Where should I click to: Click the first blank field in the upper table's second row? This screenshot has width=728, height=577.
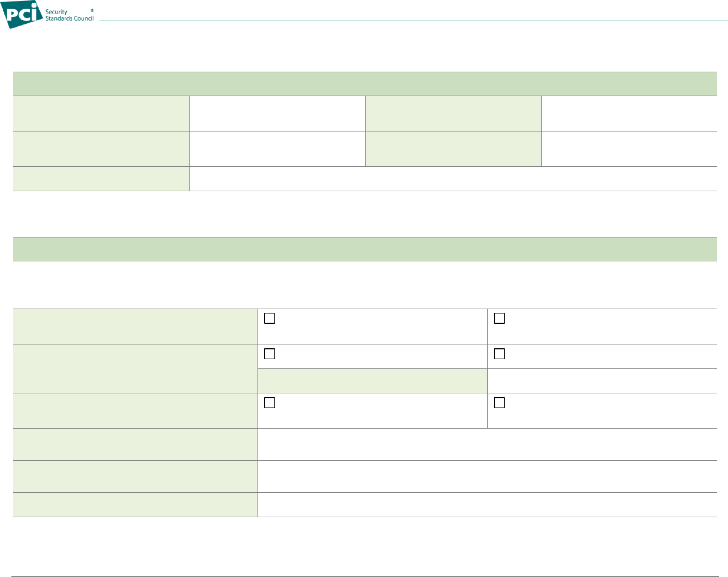277,149
